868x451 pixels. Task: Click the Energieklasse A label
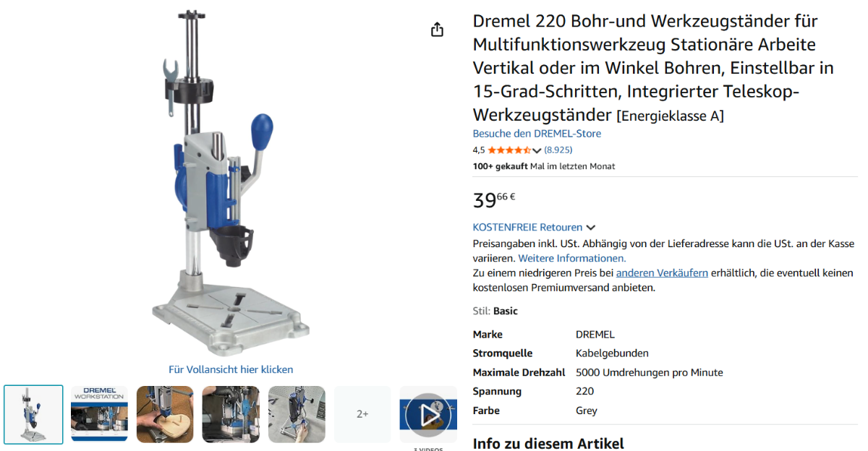coord(670,116)
